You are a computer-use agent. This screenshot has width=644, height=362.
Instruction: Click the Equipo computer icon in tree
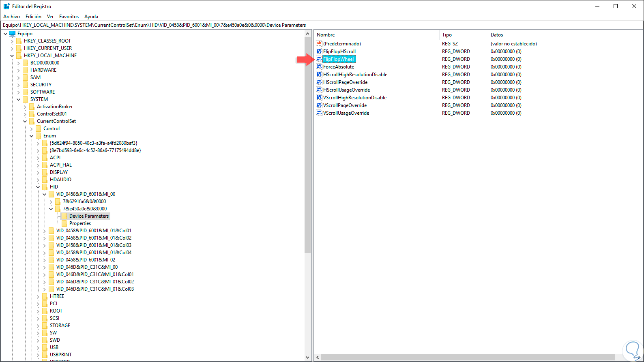coord(12,34)
